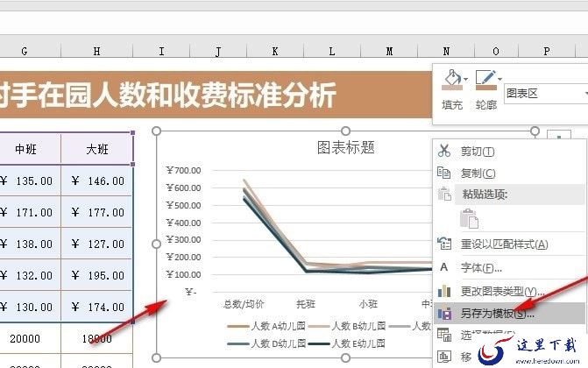Viewport: 588px width, 368px height.
Task: Click the chart title 图表标题
Action: 346,148
